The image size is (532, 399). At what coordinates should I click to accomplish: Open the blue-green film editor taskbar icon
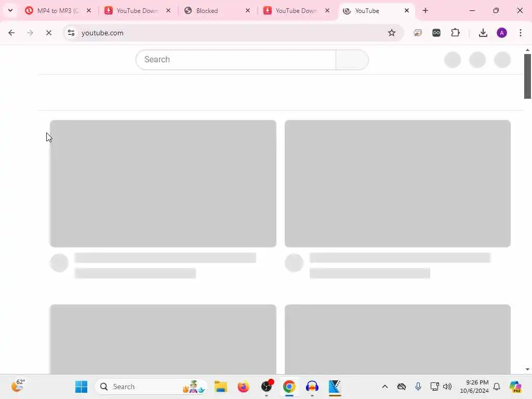click(335, 387)
